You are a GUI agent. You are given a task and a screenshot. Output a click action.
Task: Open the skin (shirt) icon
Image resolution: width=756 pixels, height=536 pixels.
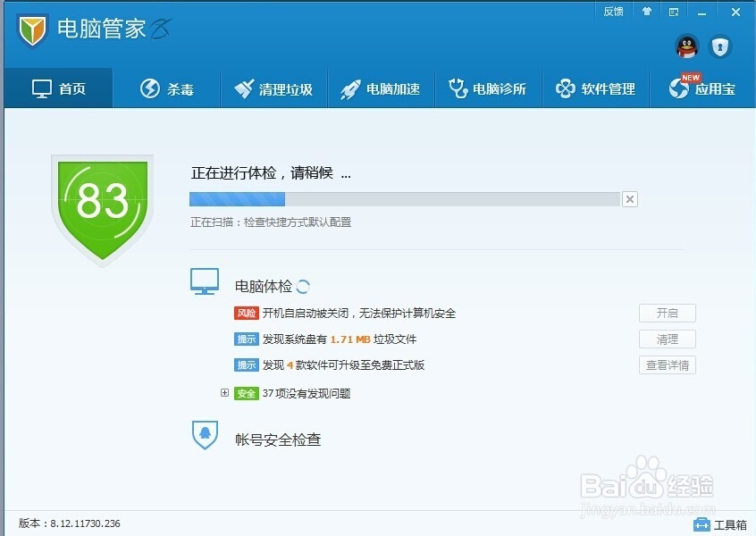coord(647,12)
